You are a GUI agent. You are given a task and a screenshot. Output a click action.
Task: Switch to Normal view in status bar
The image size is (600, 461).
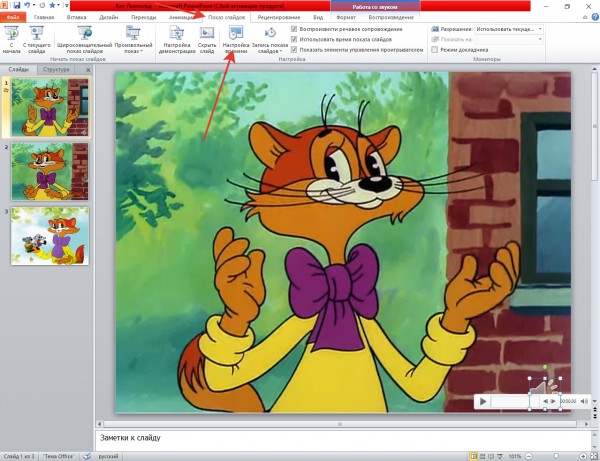coord(474,456)
